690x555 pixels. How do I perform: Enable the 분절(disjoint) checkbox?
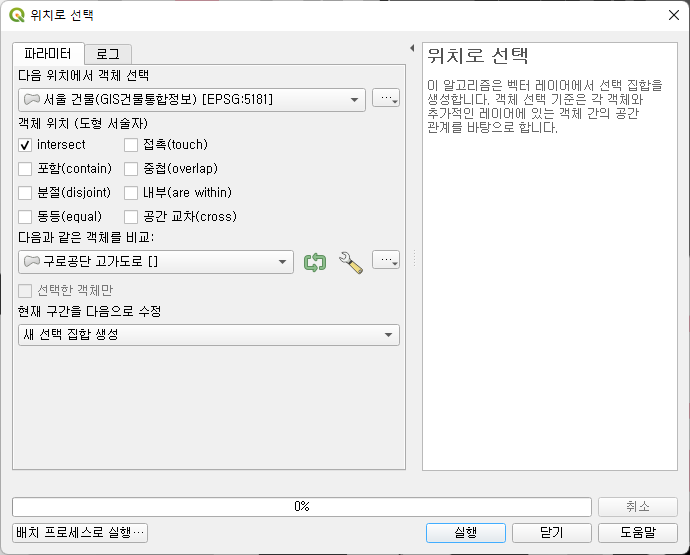tap(25, 193)
